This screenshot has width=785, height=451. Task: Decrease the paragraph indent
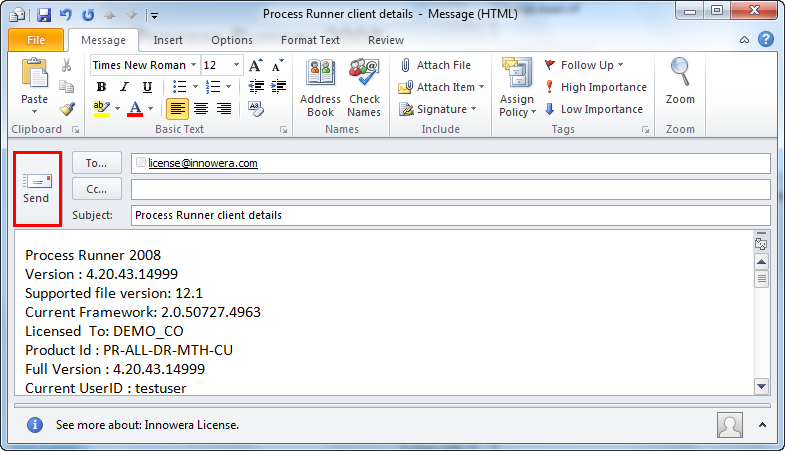click(256, 87)
